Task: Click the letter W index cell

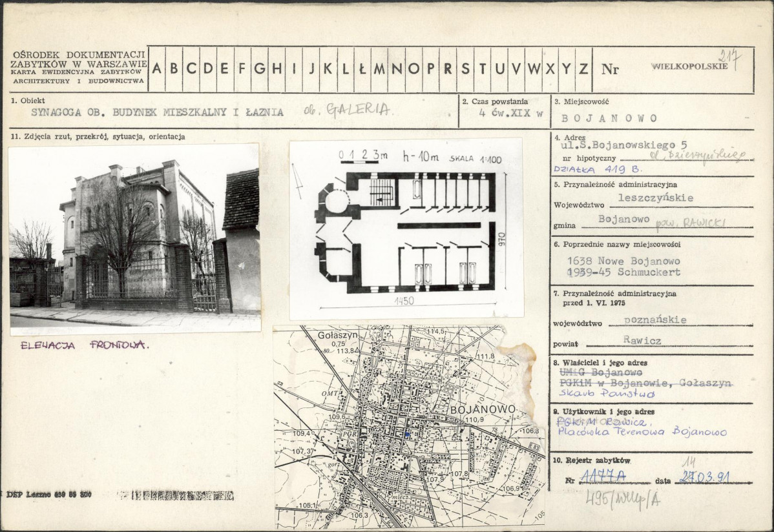Action: [534, 69]
